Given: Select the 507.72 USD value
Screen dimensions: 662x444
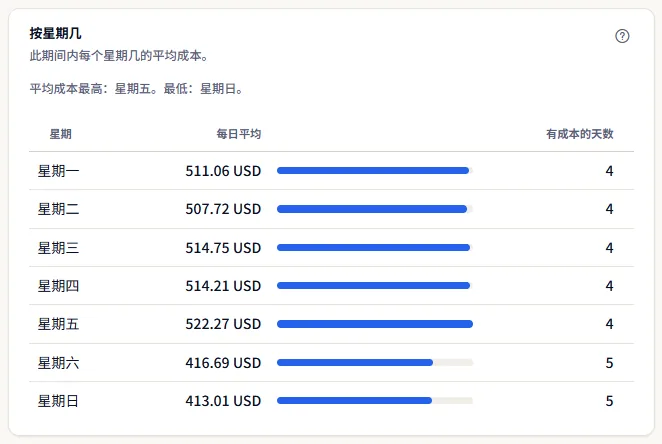Looking at the screenshot, I should tap(223, 209).
